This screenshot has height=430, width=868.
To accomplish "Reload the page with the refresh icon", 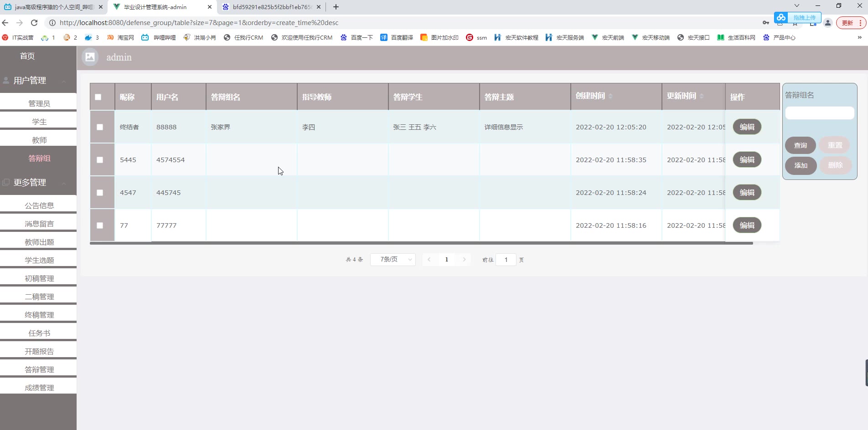I will coord(34,23).
